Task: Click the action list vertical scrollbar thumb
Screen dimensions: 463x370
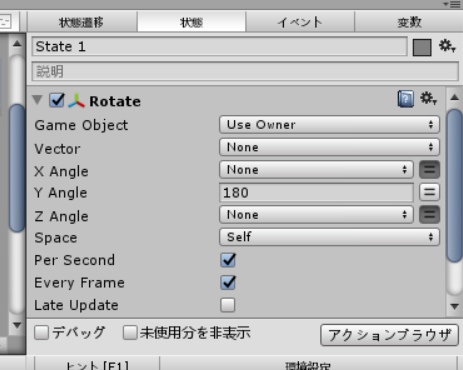Action: pos(454,185)
